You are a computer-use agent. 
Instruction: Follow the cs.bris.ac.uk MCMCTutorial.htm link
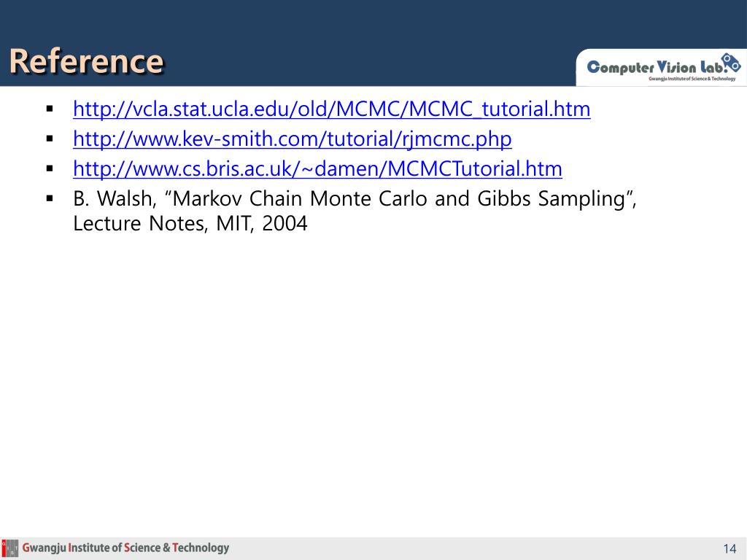tap(317, 168)
